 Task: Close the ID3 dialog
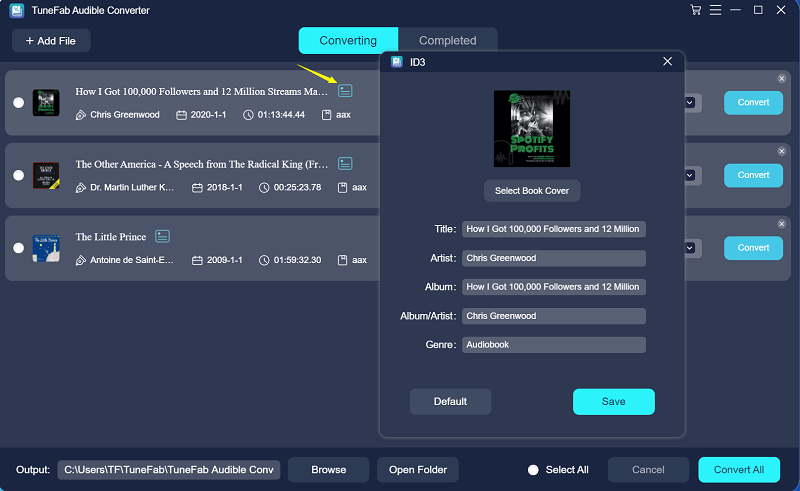pyautogui.click(x=668, y=62)
